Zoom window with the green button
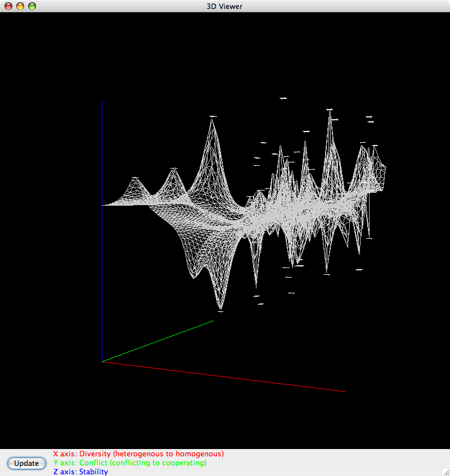Image resolution: width=450 pixels, height=476 pixels. 32,6
